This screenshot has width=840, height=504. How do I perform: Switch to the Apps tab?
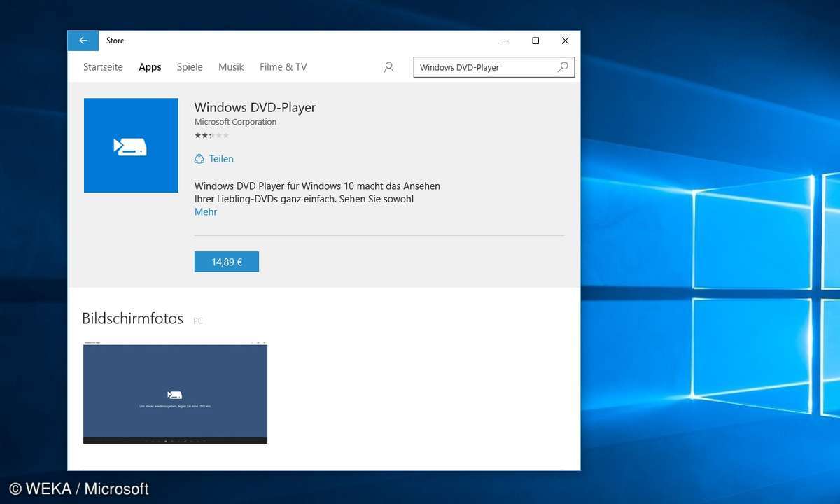(150, 67)
